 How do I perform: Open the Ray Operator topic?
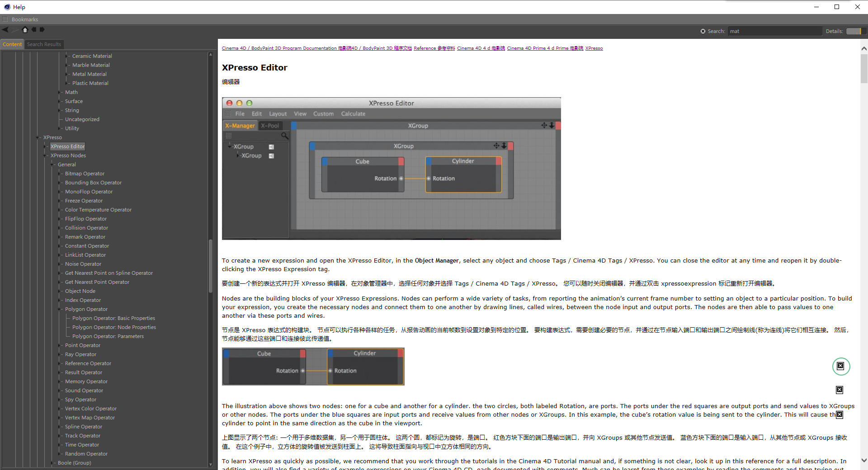point(80,354)
